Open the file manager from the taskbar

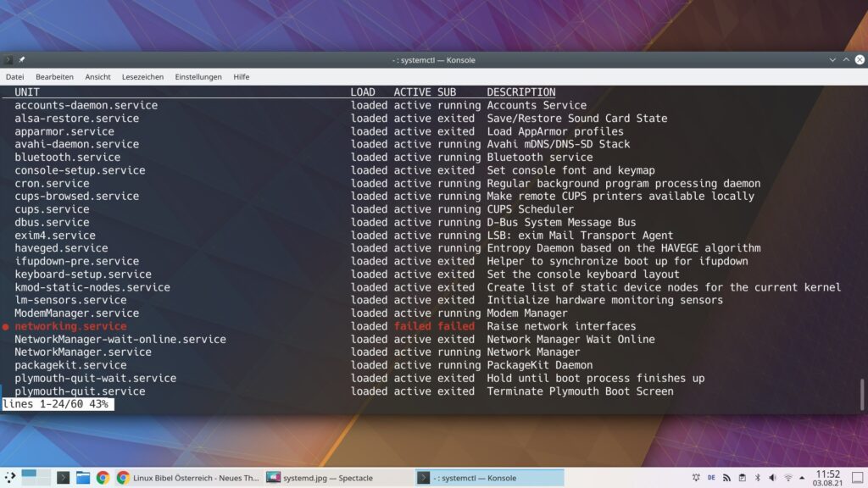(x=83, y=478)
